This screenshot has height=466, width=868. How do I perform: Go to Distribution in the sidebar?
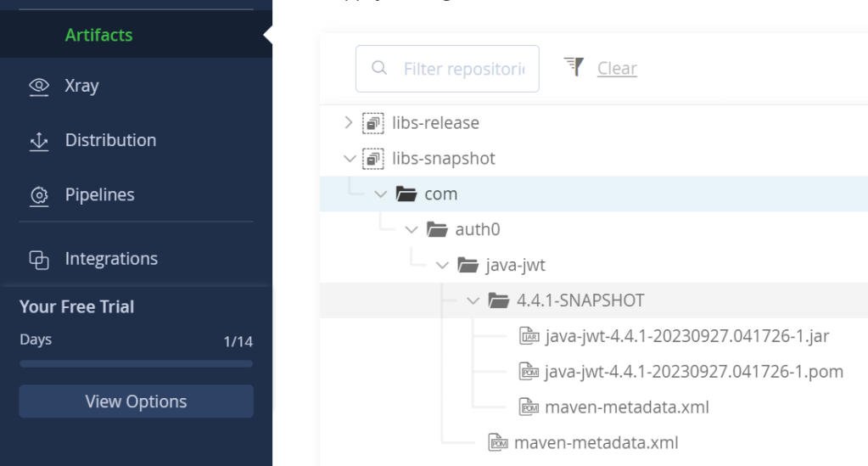(110, 140)
